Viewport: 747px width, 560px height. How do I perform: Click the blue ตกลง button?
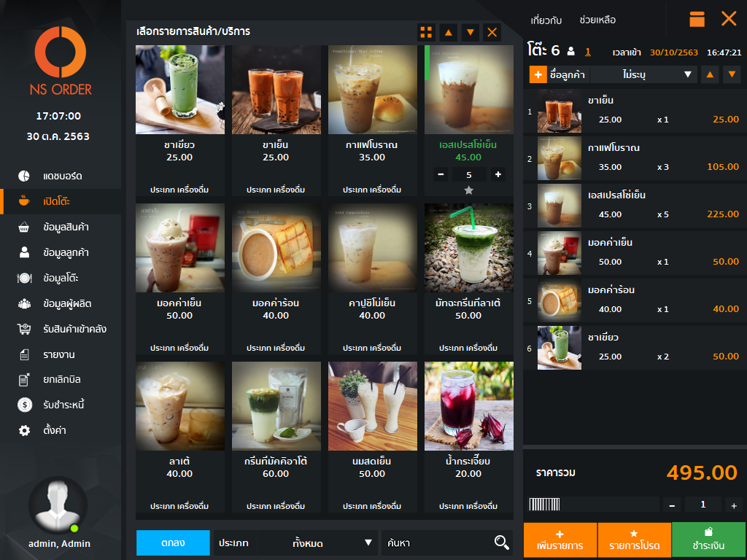(x=173, y=542)
